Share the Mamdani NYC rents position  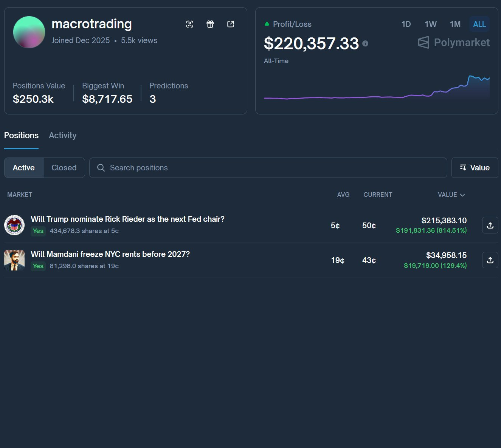[490, 260]
